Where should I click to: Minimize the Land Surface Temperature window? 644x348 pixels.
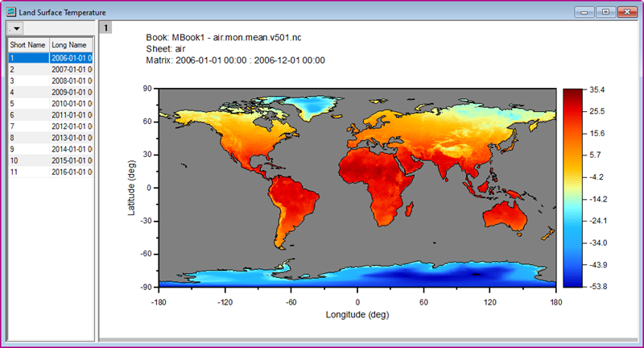(585, 11)
